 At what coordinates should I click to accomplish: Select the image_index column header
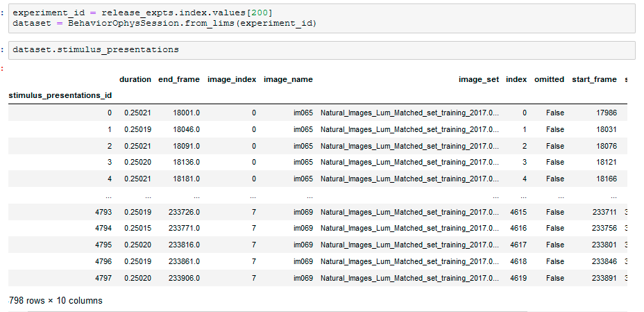232,79
